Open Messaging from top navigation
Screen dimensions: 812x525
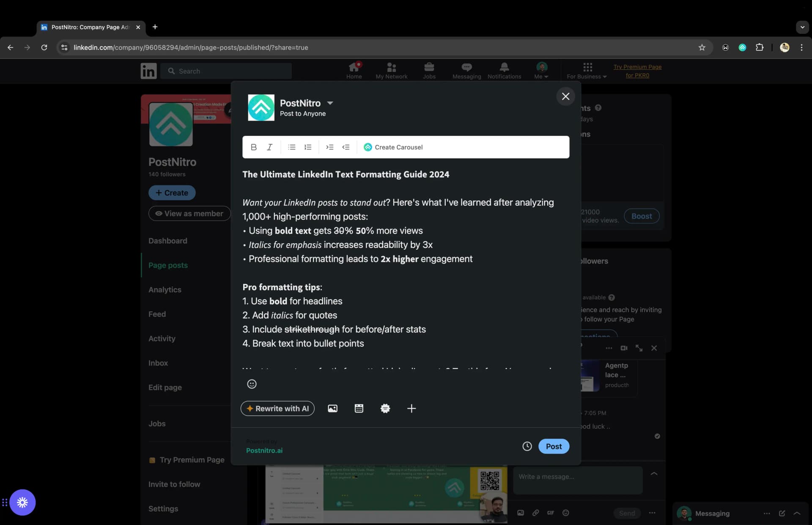[x=466, y=71]
